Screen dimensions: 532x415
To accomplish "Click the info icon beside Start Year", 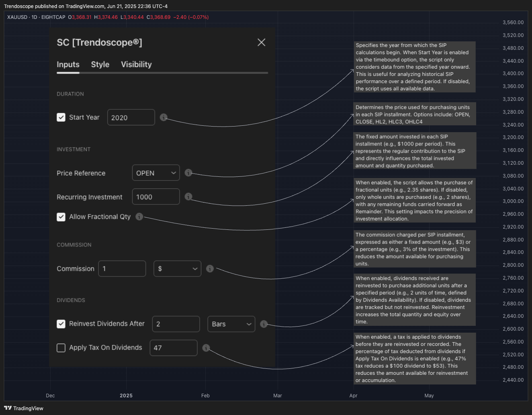I will [164, 117].
